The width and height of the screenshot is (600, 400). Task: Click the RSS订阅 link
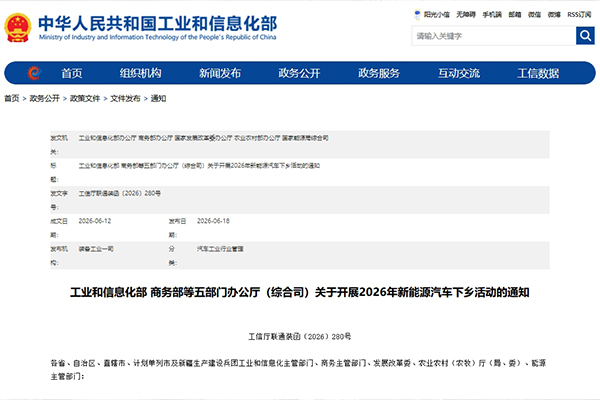click(579, 15)
